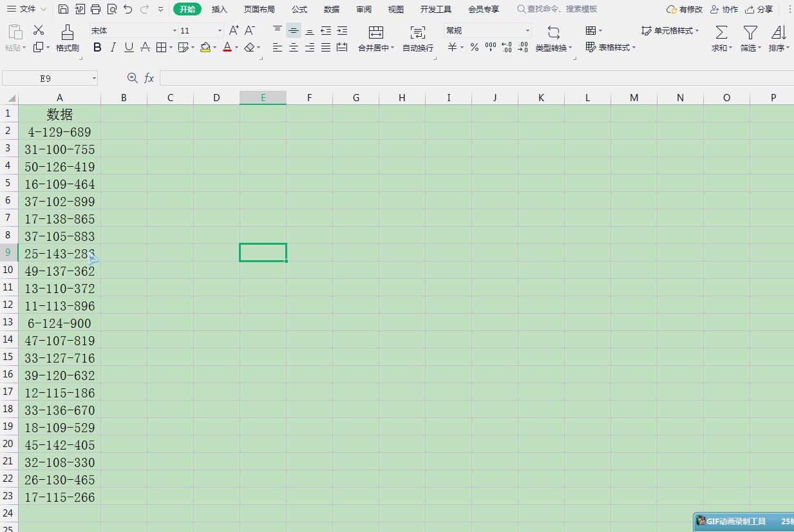Select cell A2 containing 4-129-689
The height and width of the screenshot is (532, 794).
(x=59, y=131)
